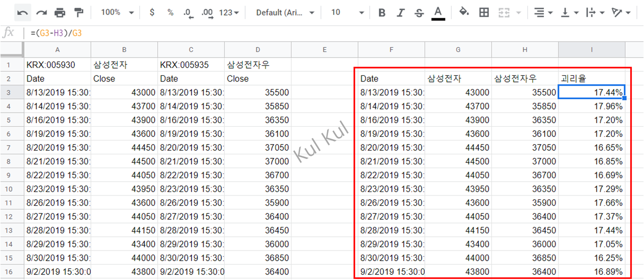Click the Redo arrow icon
Image resolution: width=644 pixels, height=280 pixels.
(41, 13)
